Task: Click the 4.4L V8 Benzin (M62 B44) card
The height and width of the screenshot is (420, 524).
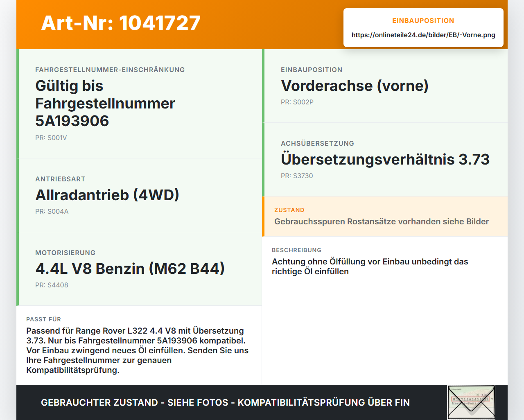Action: pos(139,269)
